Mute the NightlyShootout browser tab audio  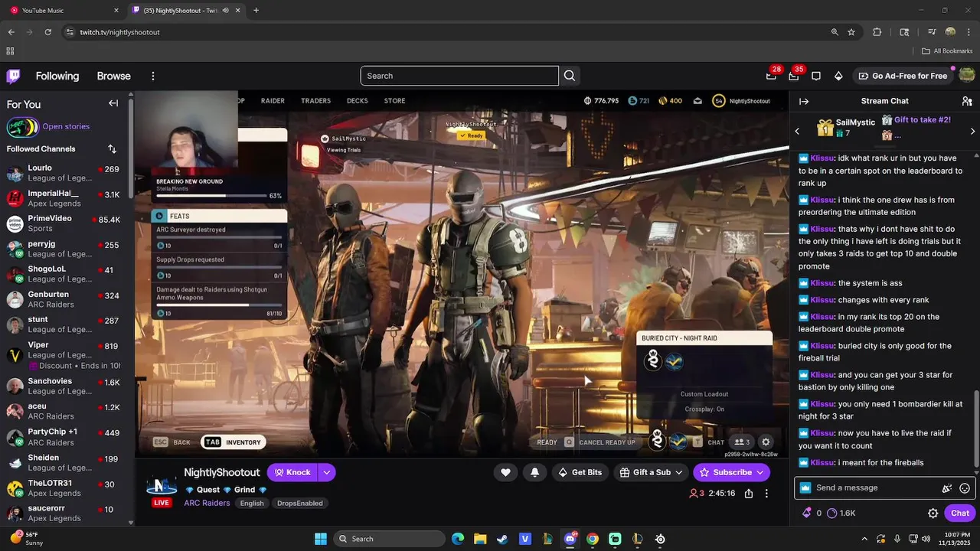tap(225, 11)
